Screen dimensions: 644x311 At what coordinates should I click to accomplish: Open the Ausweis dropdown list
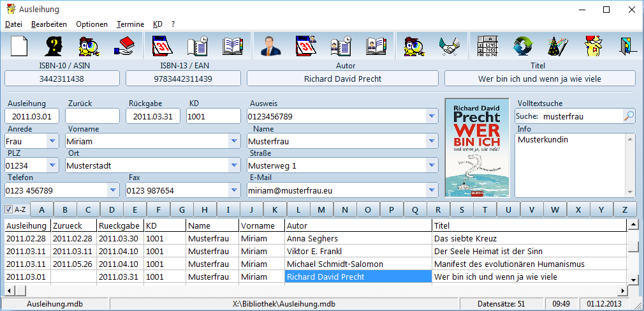(x=431, y=116)
